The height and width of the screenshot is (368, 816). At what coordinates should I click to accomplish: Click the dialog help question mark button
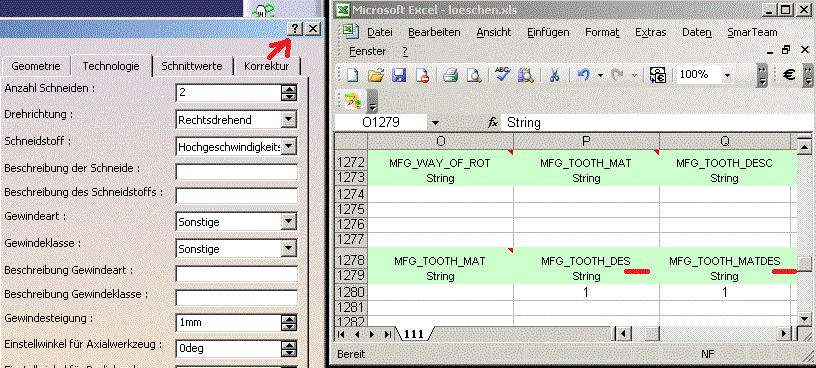pyautogui.click(x=295, y=29)
